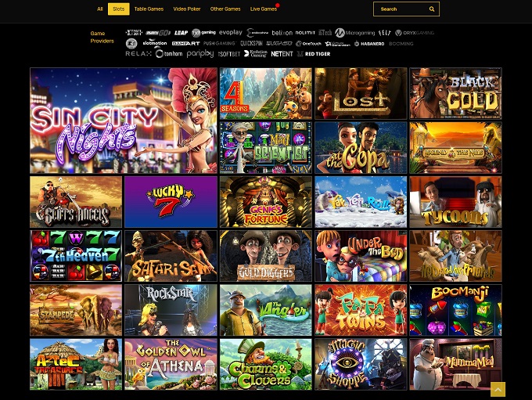
Task: Filter by Push Gaming provider logo
Action: (220, 44)
